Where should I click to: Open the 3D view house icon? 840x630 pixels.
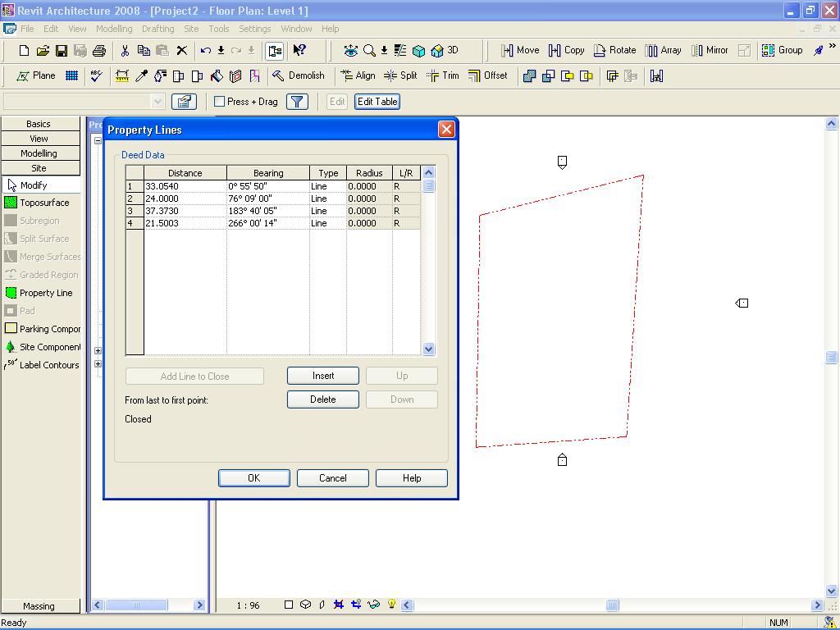click(437, 51)
